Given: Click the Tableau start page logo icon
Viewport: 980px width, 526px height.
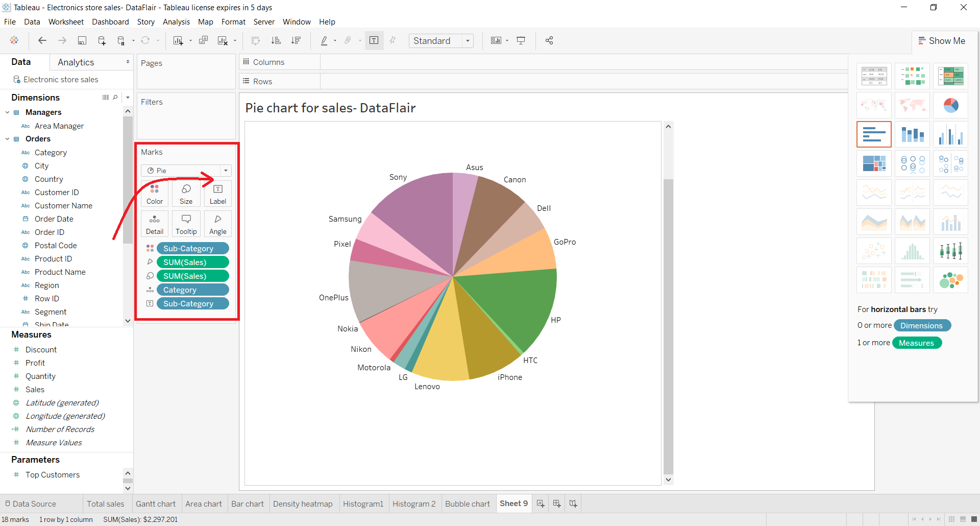Looking at the screenshot, I should (x=14, y=40).
